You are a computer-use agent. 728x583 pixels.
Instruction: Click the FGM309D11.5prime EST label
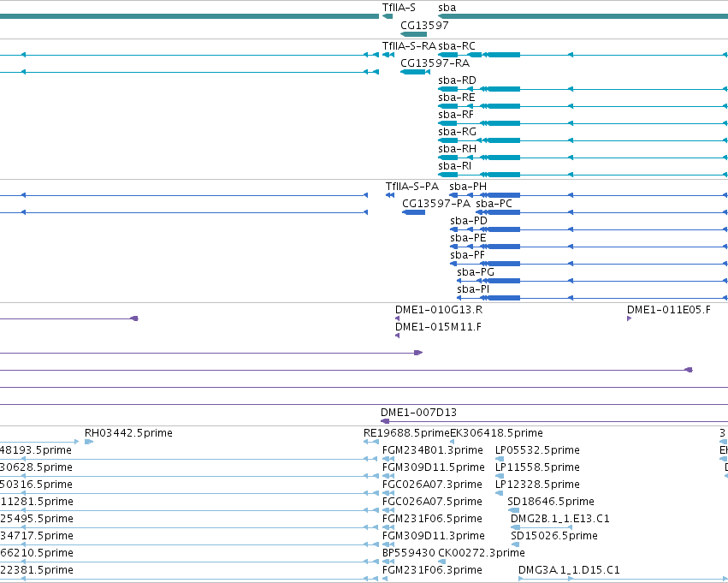[x=433, y=467]
